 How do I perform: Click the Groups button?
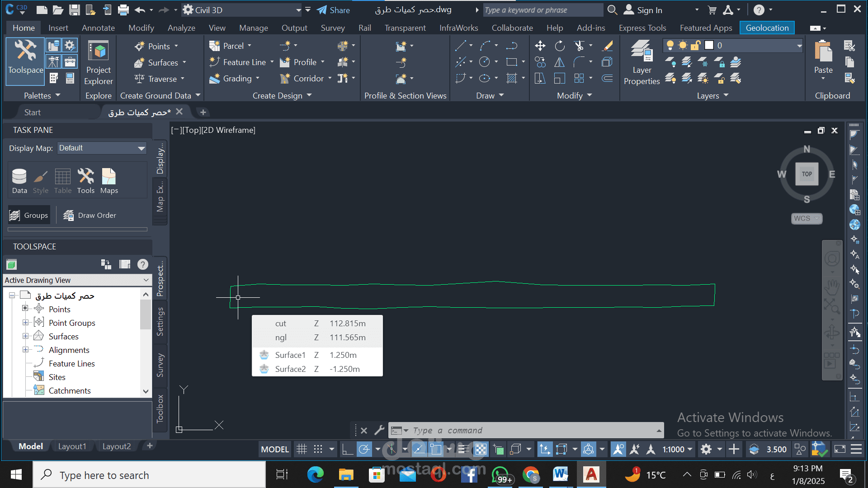coord(28,216)
